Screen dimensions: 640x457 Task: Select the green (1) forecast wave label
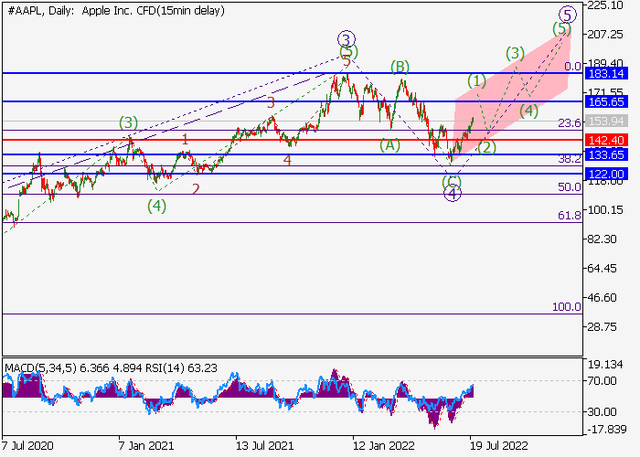click(477, 81)
